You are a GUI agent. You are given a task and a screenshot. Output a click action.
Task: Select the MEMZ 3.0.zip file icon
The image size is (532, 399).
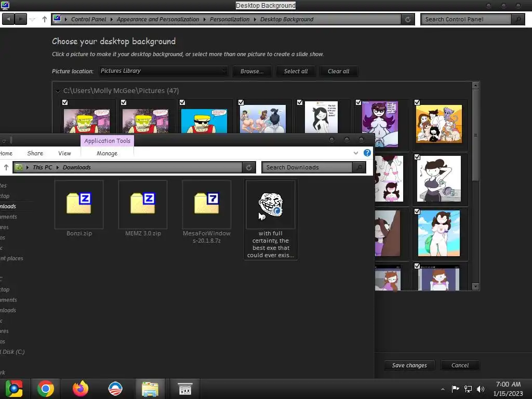point(143,204)
